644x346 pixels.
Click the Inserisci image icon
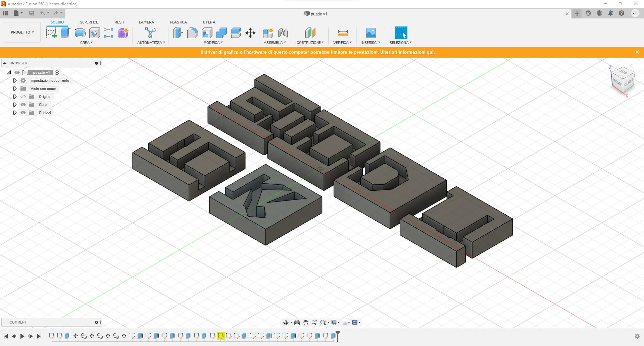click(371, 33)
